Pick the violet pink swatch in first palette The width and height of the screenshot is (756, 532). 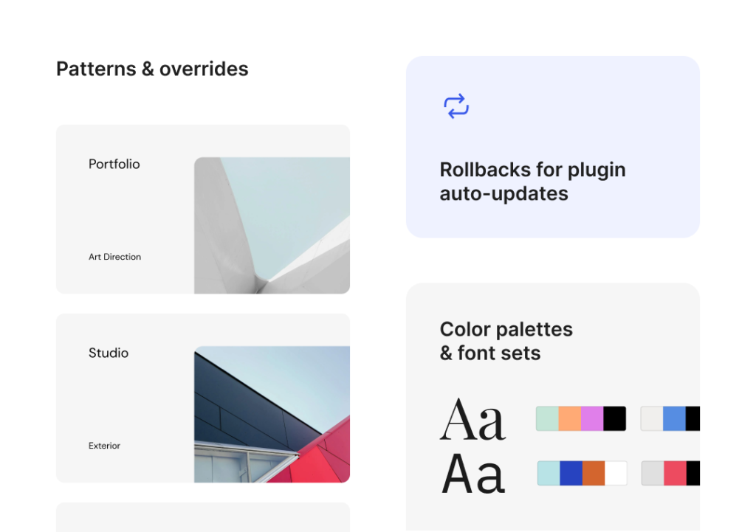coord(592,418)
